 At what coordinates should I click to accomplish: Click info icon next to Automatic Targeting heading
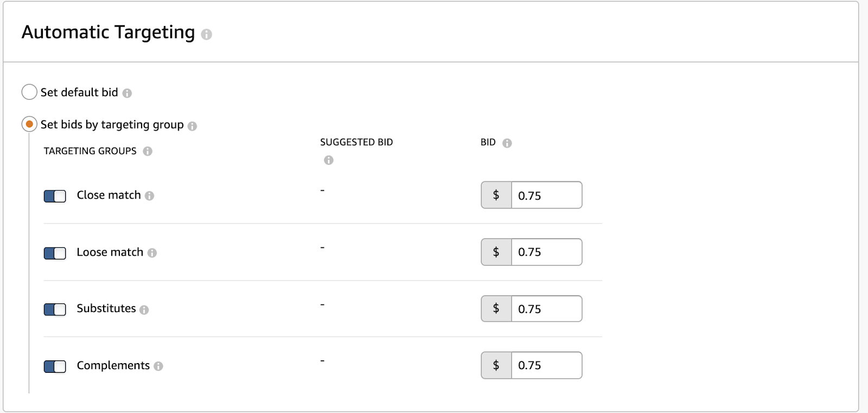coord(206,35)
